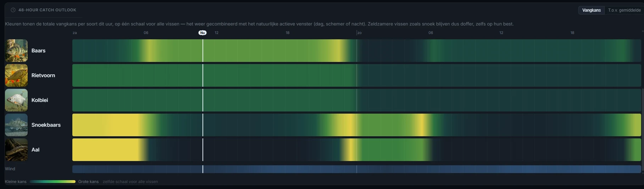644x189 pixels.
Task: Select the Snoekbaars fish thumbnail
Action: (x=16, y=125)
